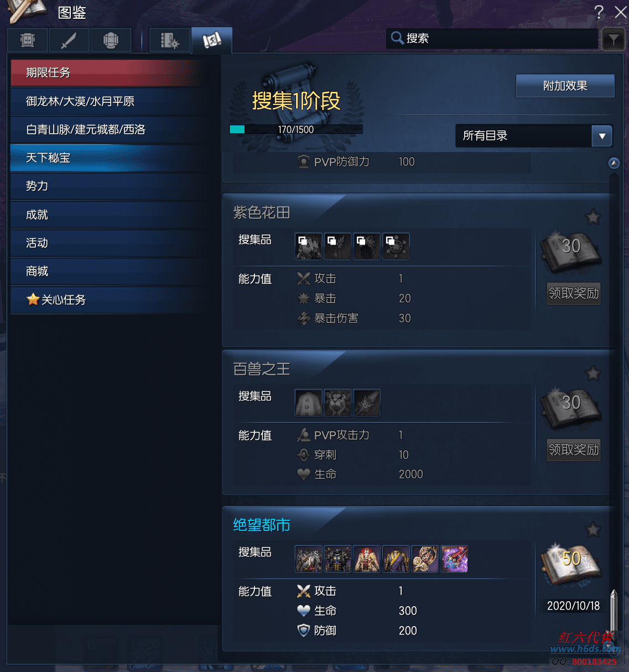Open the help question mark icon

599,12
